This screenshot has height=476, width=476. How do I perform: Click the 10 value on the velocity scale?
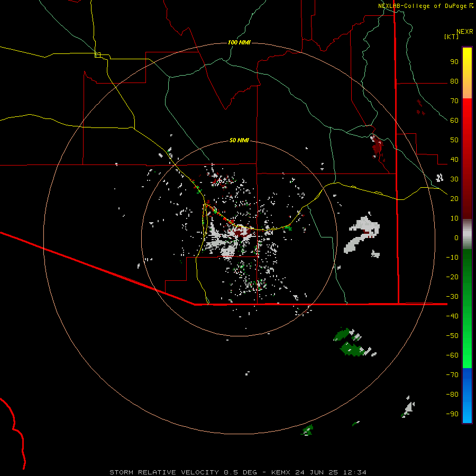[454, 218]
